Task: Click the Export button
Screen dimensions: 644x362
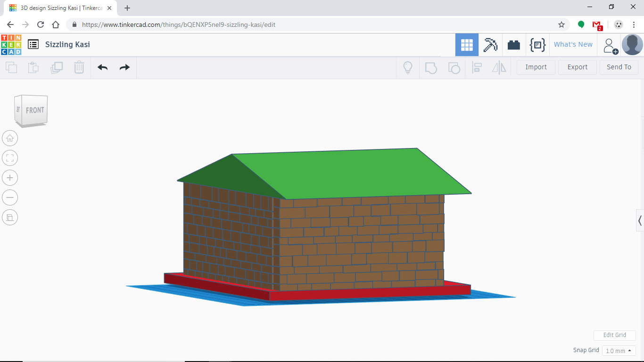Action: coord(577,67)
